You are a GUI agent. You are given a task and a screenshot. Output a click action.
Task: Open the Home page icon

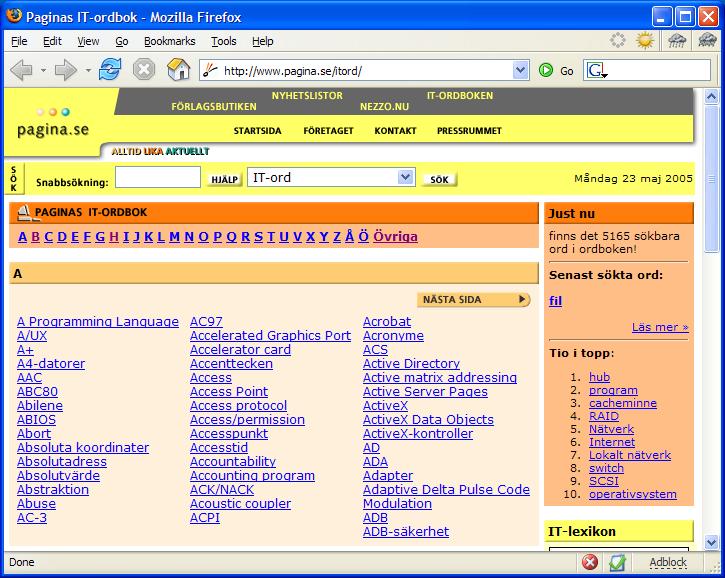point(178,70)
